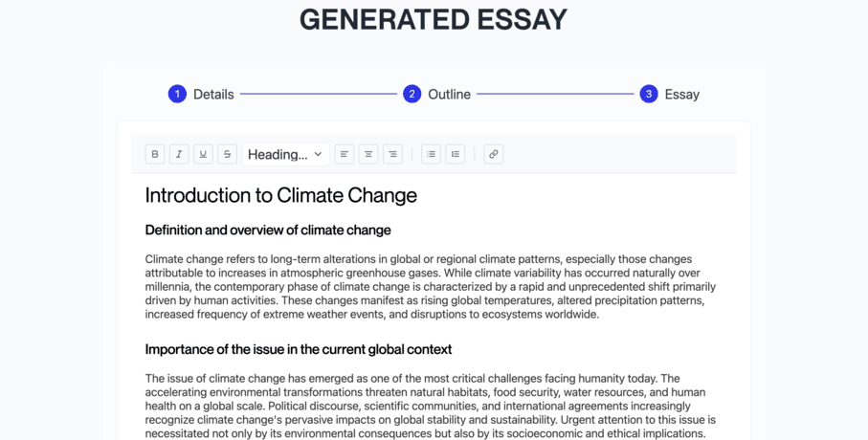Click step number 2 circle

pos(412,94)
